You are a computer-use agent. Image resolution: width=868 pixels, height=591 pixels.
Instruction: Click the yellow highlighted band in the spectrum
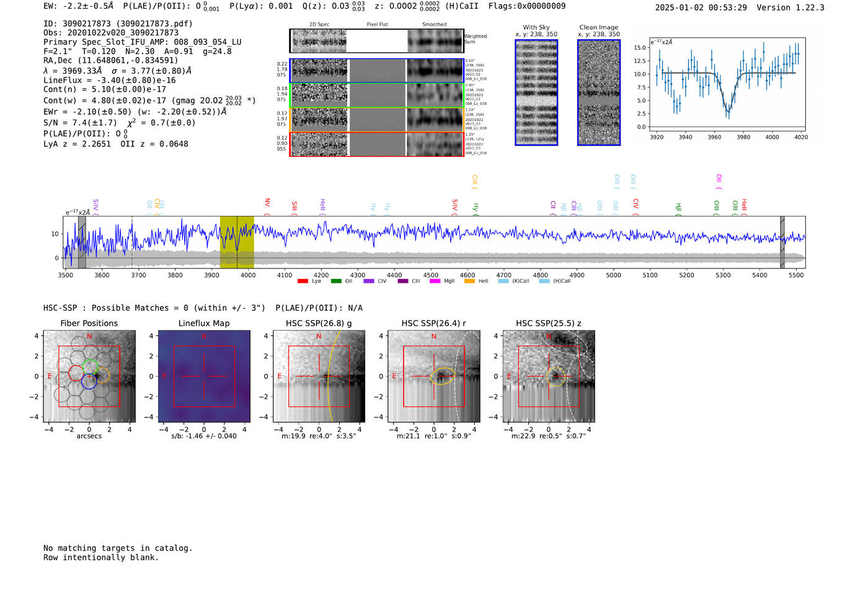pos(237,242)
